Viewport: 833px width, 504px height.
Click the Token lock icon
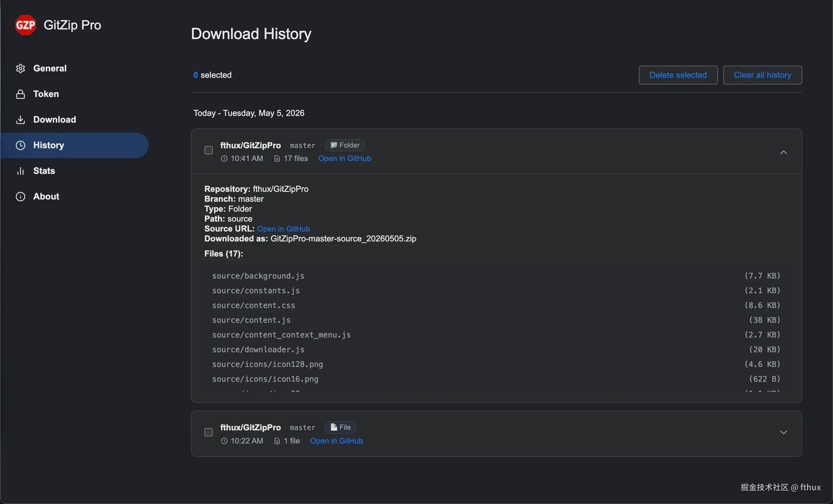click(x=21, y=94)
